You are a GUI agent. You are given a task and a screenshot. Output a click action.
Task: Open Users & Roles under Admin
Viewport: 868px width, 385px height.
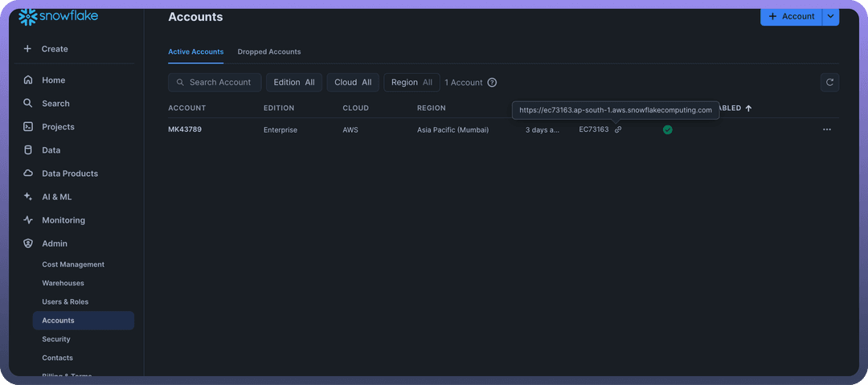pos(65,302)
